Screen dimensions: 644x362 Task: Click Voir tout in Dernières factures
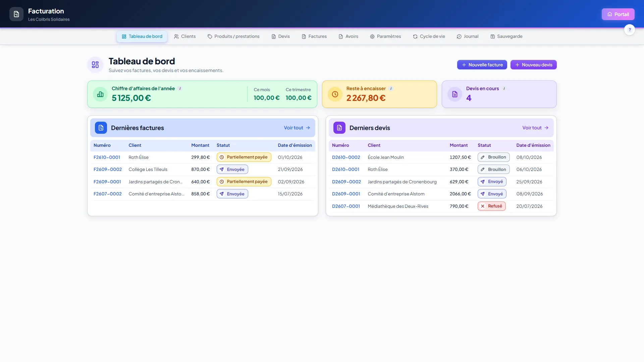tap(297, 128)
